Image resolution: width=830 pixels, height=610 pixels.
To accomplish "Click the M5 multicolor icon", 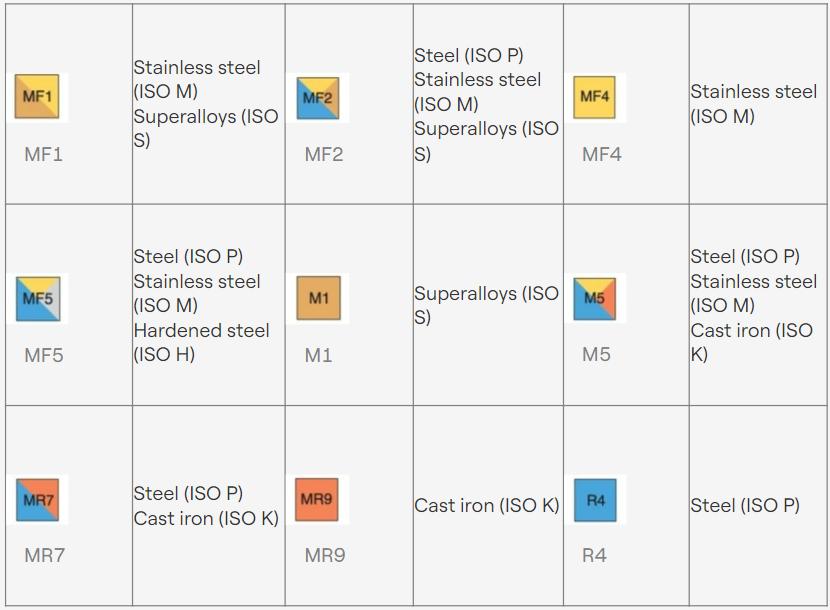I will (595, 298).
